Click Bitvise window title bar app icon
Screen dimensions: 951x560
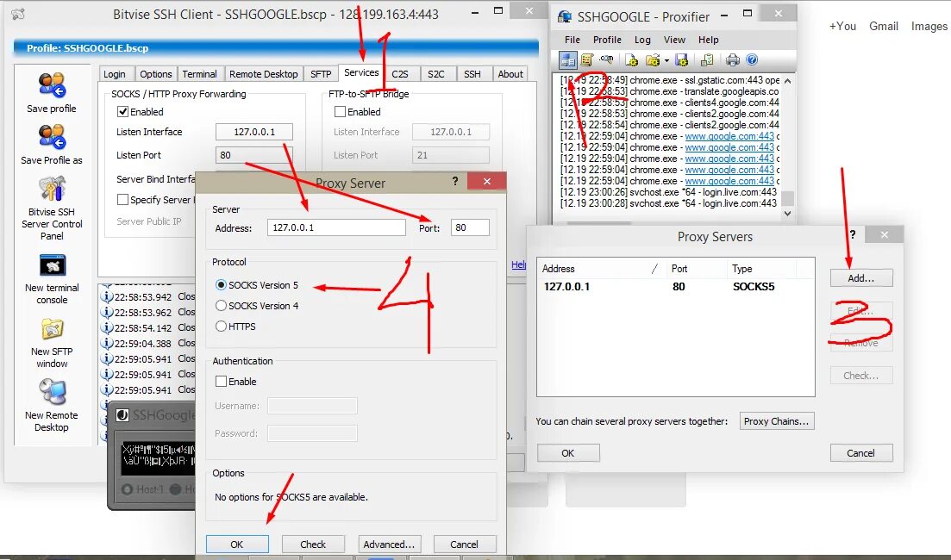click(18, 15)
